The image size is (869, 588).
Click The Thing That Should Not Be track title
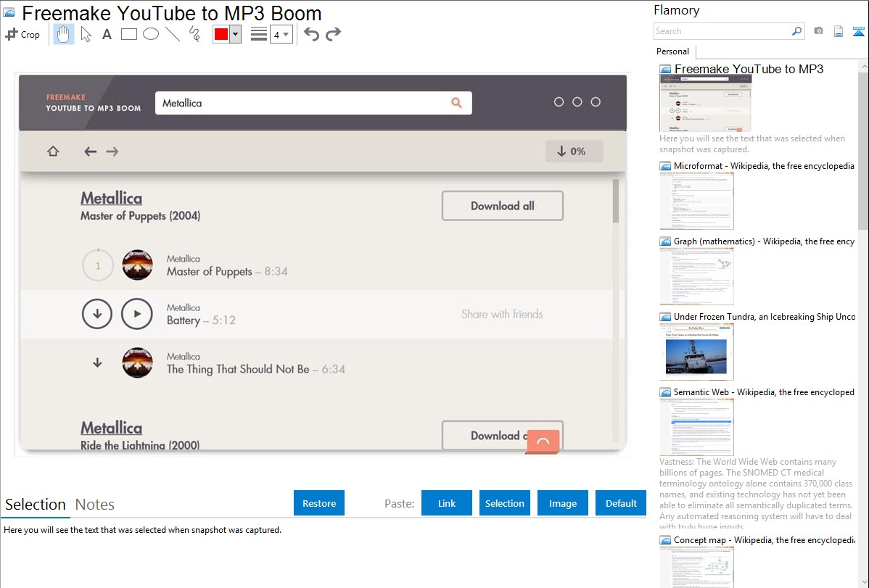click(x=255, y=370)
